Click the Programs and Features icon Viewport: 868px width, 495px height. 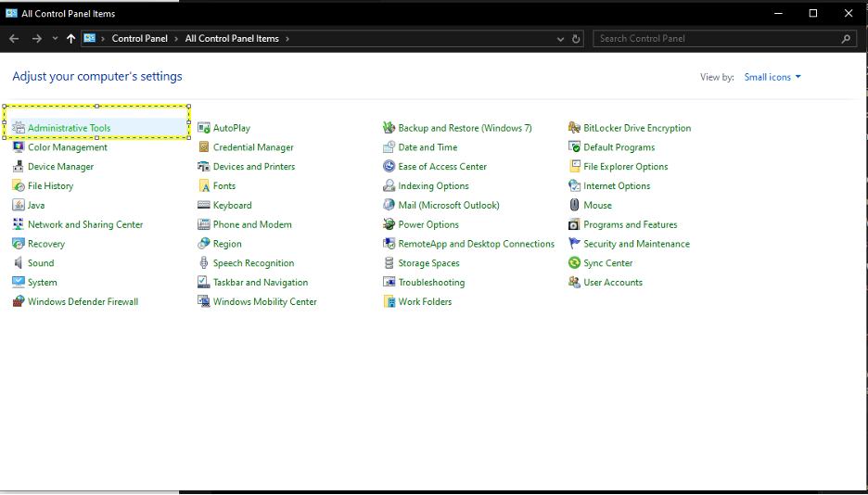coord(574,224)
